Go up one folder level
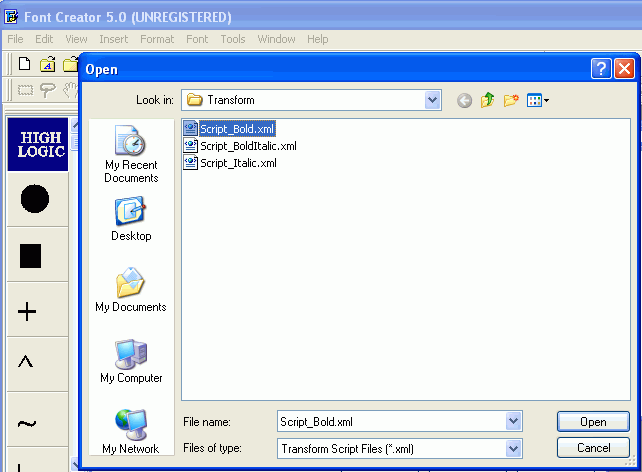This screenshot has height=472, width=642. click(488, 100)
